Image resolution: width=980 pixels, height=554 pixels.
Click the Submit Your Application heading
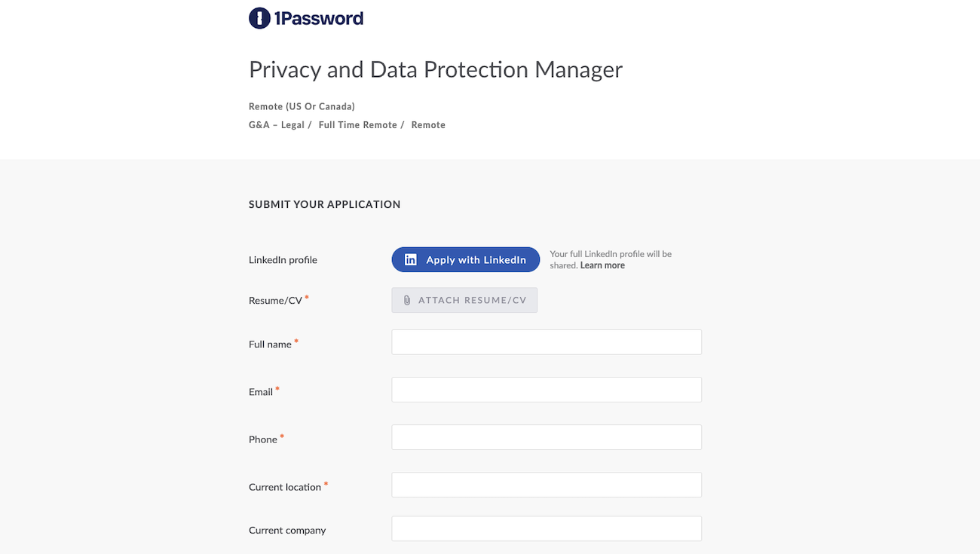pos(324,204)
